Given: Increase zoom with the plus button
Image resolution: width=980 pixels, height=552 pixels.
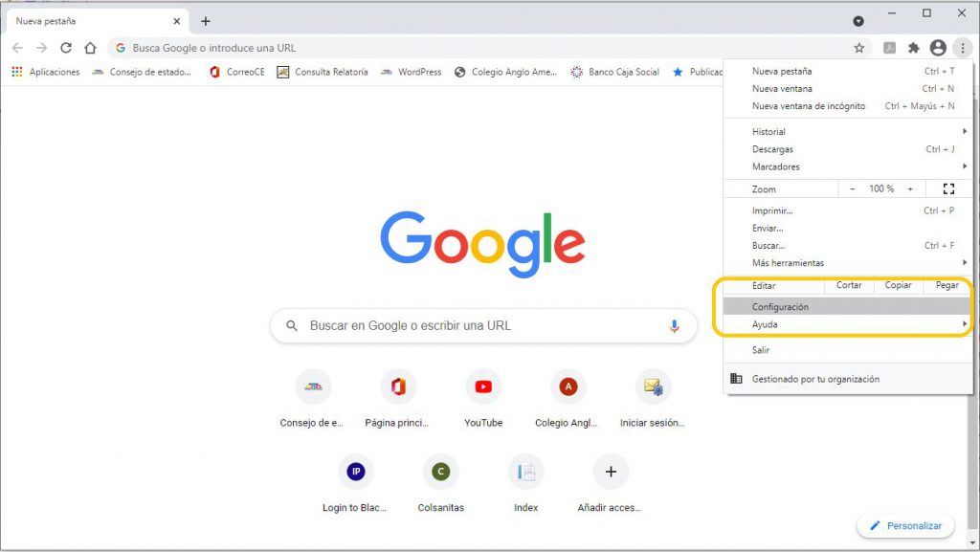Looking at the screenshot, I should coord(910,188).
